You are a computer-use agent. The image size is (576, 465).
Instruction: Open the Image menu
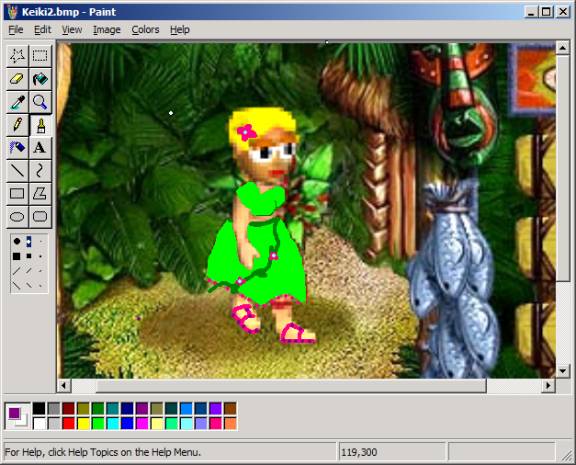pyautogui.click(x=107, y=30)
